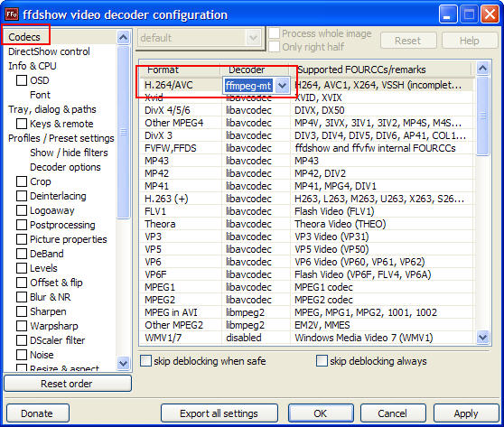Click the Format column header
504x427 pixels.
click(x=180, y=70)
